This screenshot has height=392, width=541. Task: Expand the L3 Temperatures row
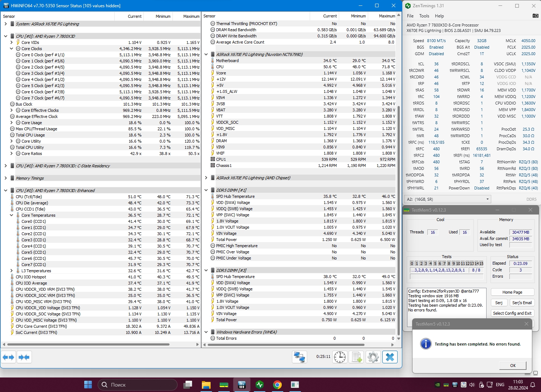(x=12, y=271)
